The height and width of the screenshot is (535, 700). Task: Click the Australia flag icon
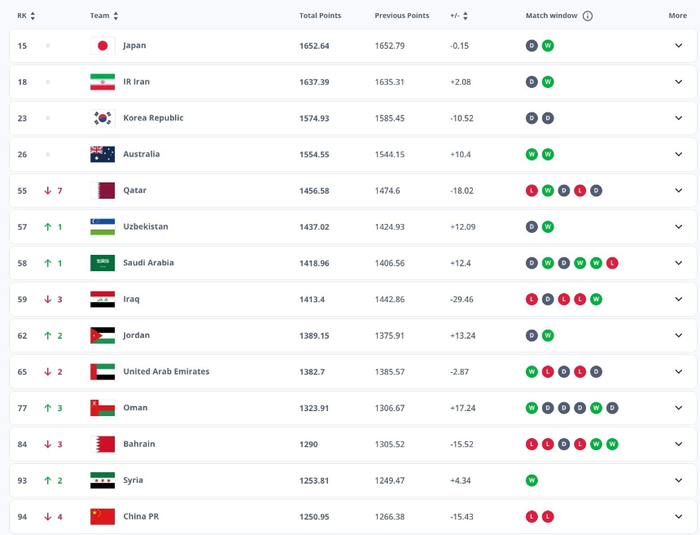point(102,154)
